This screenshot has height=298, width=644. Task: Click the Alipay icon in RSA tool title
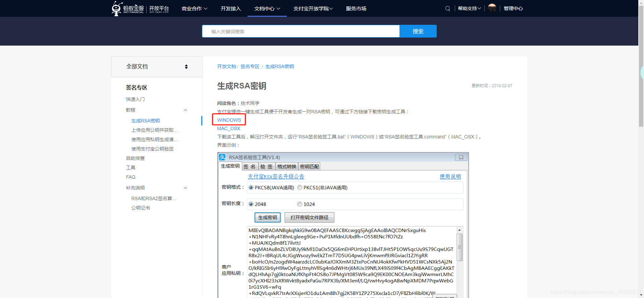(x=222, y=157)
